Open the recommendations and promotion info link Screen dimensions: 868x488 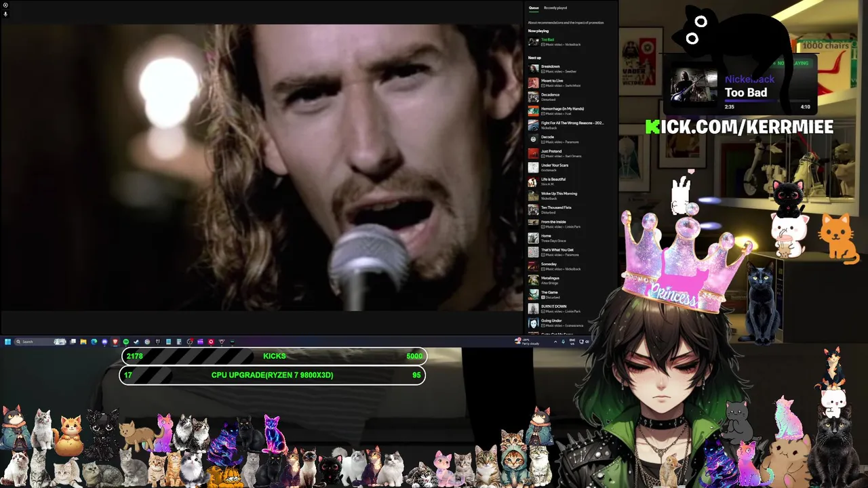(x=566, y=22)
